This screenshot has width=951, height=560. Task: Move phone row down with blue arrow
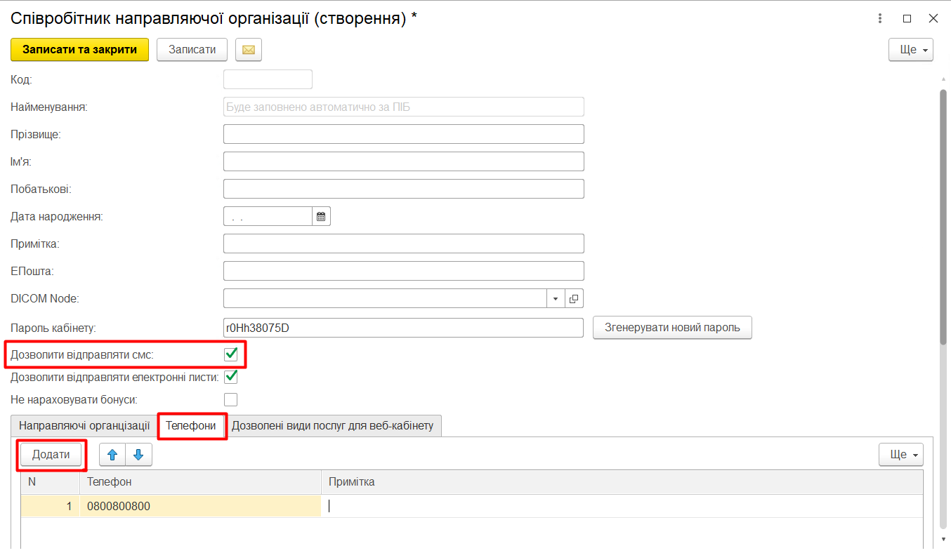(138, 455)
